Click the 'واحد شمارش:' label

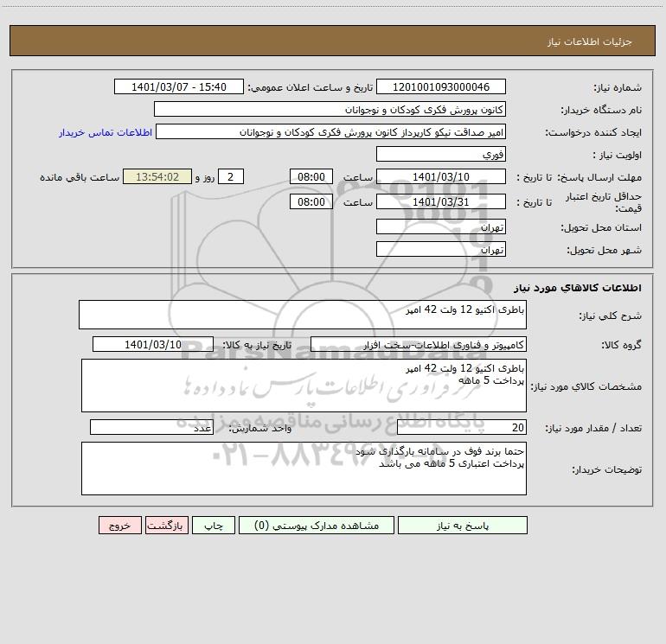coord(260,428)
